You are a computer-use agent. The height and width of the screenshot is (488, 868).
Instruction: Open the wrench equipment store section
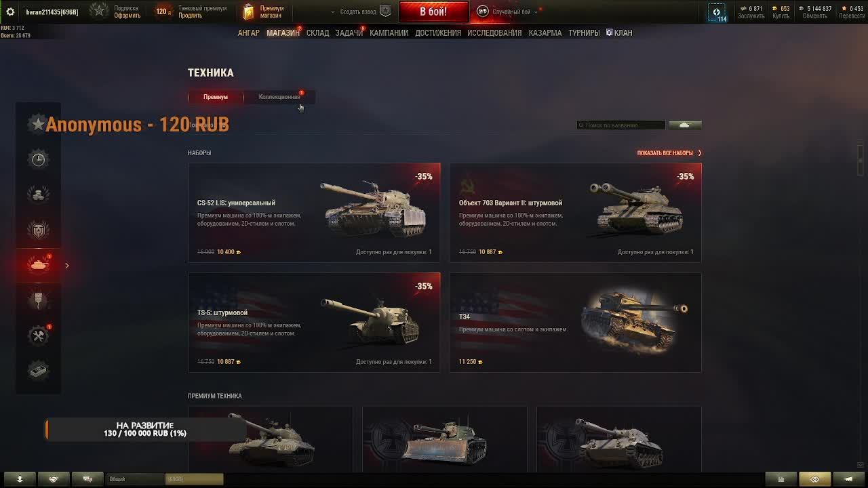point(39,335)
